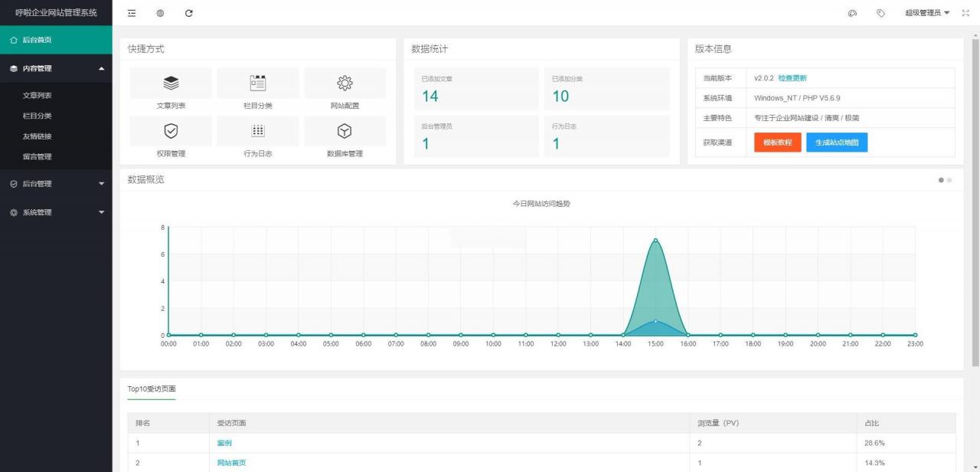Click the blue 生成站点地图 button
This screenshot has height=472, width=980.
[837, 143]
